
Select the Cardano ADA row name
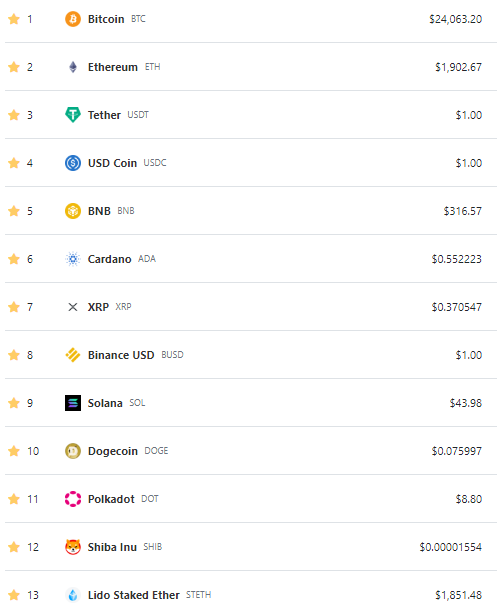pos(109,259)
